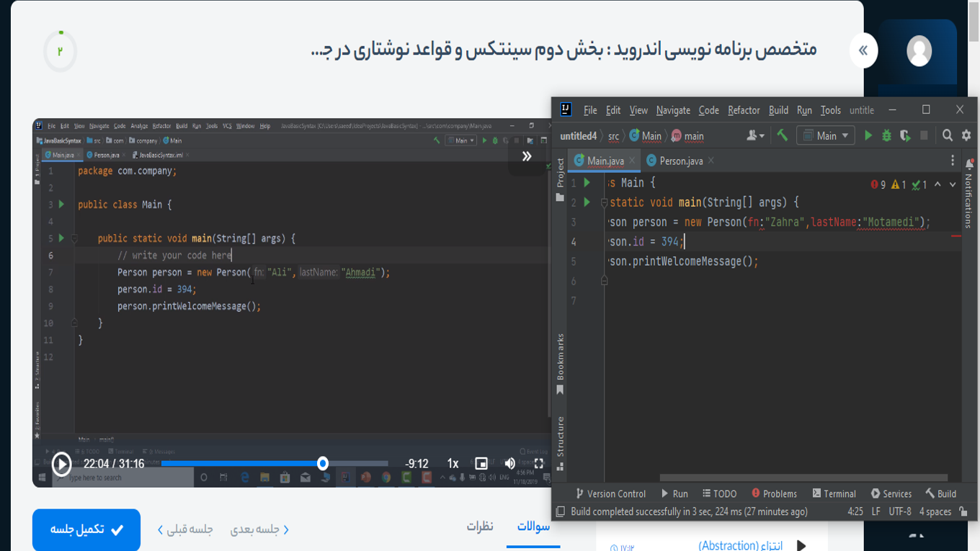Open video fullscreen mode
This screenshot has height=551, width=980.
pos(538,464)
